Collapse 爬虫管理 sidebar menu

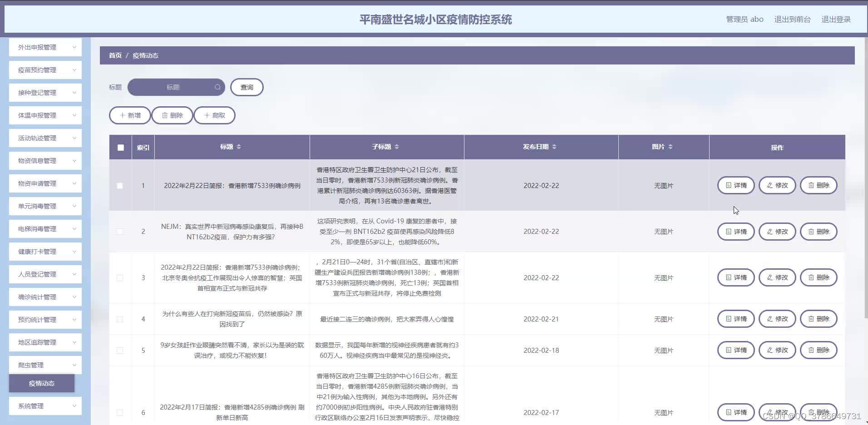click(45, 365)
